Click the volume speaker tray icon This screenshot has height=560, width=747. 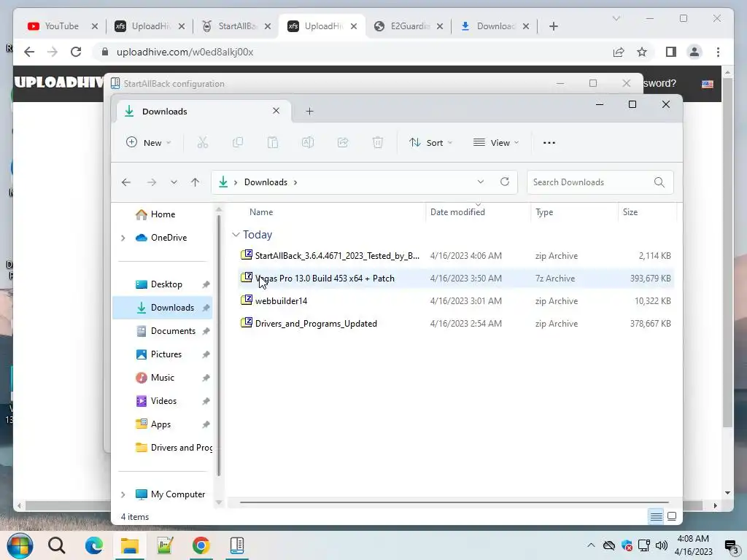tap(661, 545)
